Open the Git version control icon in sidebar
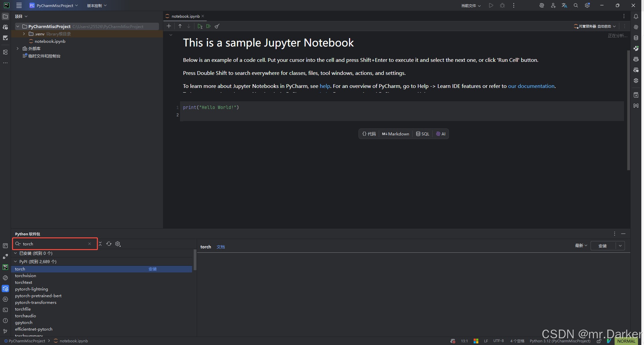This screenshot has height=345, width=644. click(5, 331)
